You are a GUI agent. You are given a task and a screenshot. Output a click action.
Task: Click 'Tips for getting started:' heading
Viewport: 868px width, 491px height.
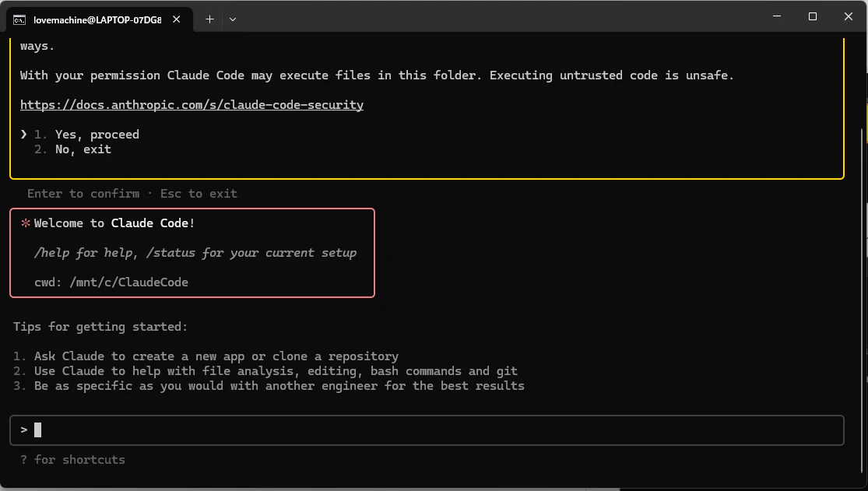point(100,327)
